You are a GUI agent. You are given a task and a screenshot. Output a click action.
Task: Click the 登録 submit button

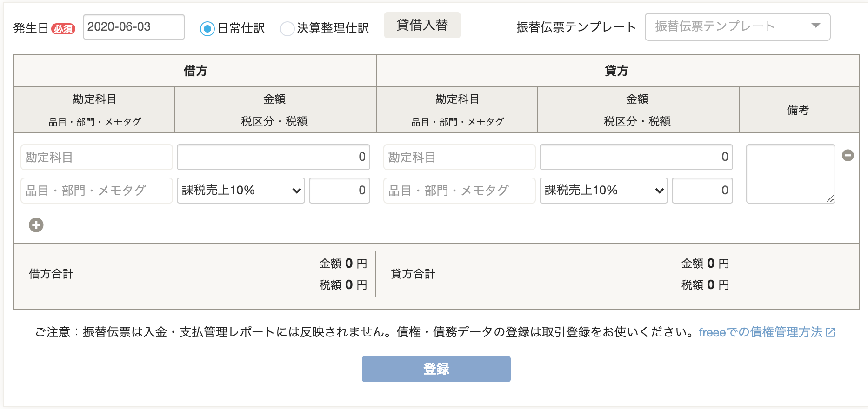tap(436, 369)
